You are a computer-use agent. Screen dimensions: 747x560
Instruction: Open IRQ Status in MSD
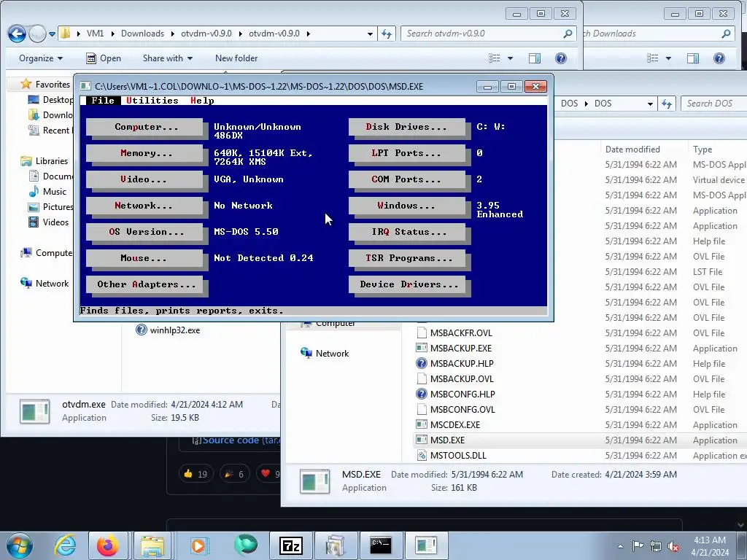point(409,232)
